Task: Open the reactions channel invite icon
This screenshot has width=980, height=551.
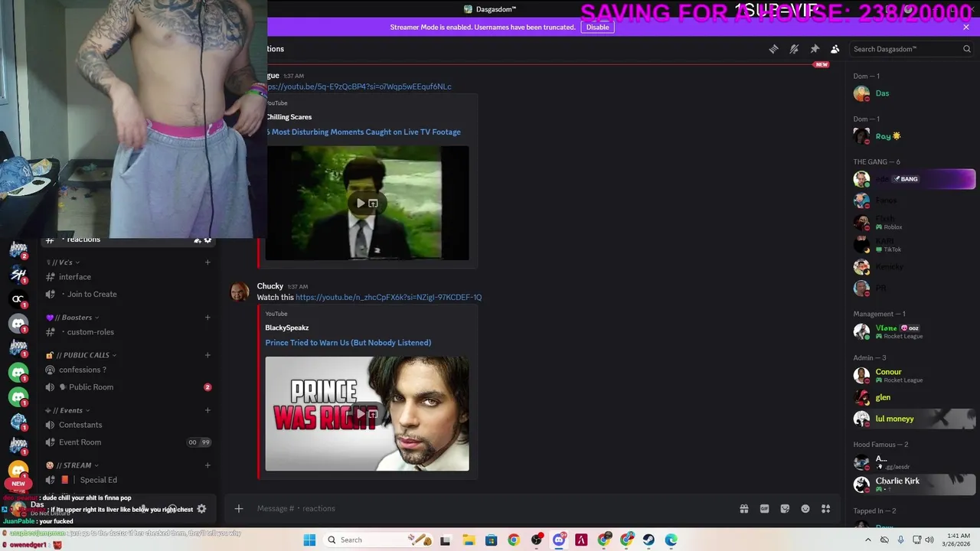Action: point(197,240)
